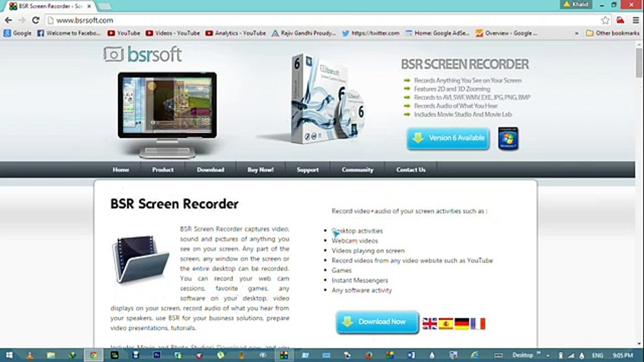Viewport: 644px width, 362px height.
Task: Click the red extension icon beside the star
Action: click(x=620, y=20)
